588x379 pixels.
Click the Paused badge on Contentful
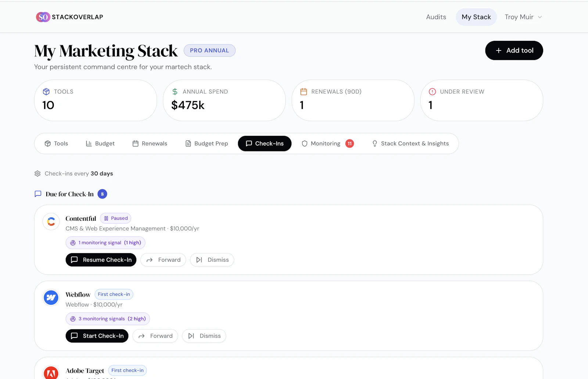115,218
